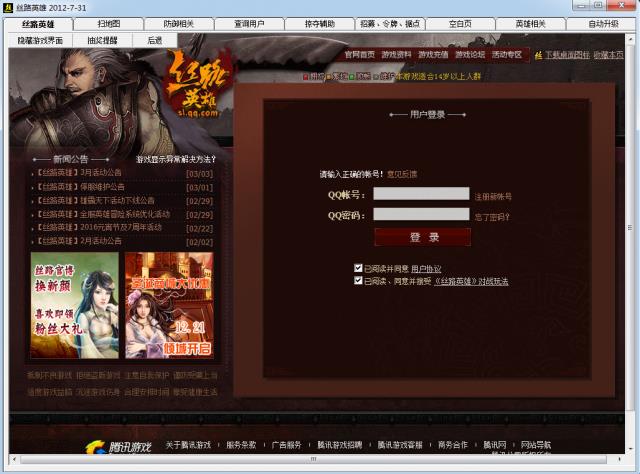The image size is (640, 474).
Task: Select the 查询用户 tab
Action: coord(249,24)
